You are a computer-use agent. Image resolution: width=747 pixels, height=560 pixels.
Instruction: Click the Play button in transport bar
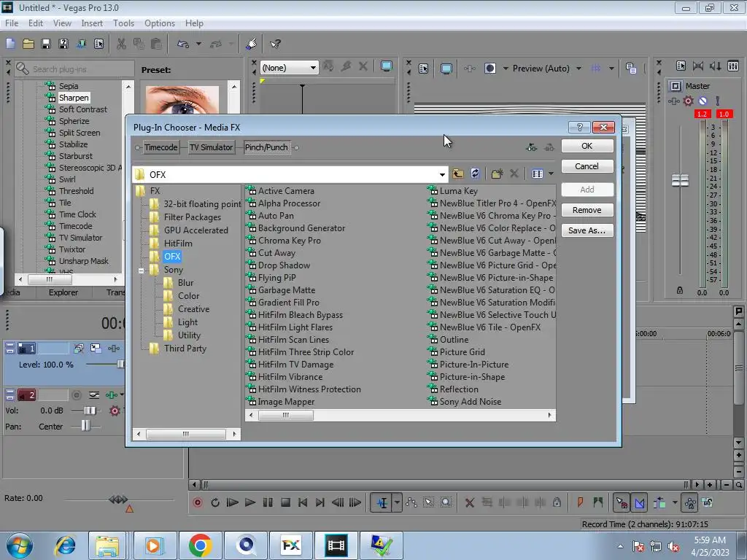[249, 502]
